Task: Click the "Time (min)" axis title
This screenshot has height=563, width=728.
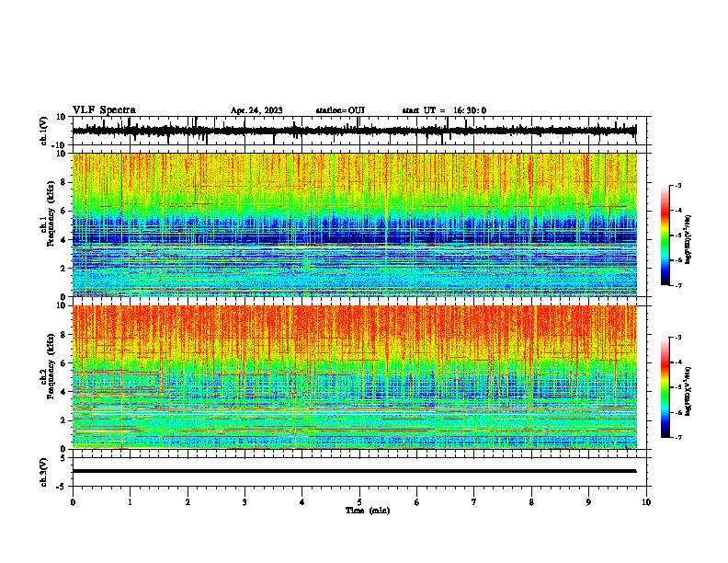Action: 368,511
